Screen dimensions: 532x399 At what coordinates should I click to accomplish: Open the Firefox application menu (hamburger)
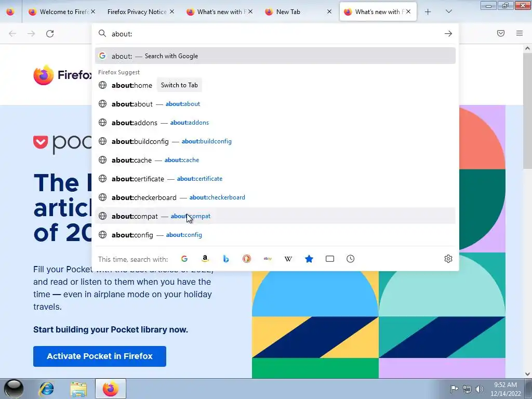click(520, 33)
